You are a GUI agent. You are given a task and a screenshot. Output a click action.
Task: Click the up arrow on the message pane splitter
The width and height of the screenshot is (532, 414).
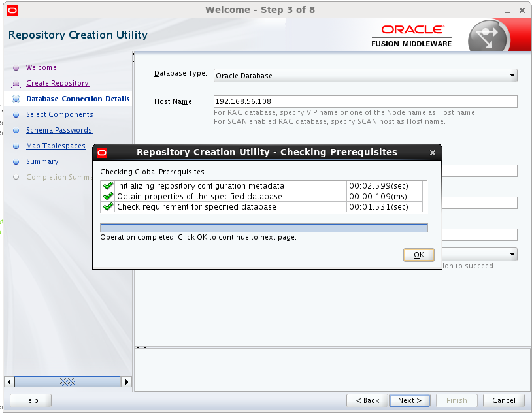[137, 347]
